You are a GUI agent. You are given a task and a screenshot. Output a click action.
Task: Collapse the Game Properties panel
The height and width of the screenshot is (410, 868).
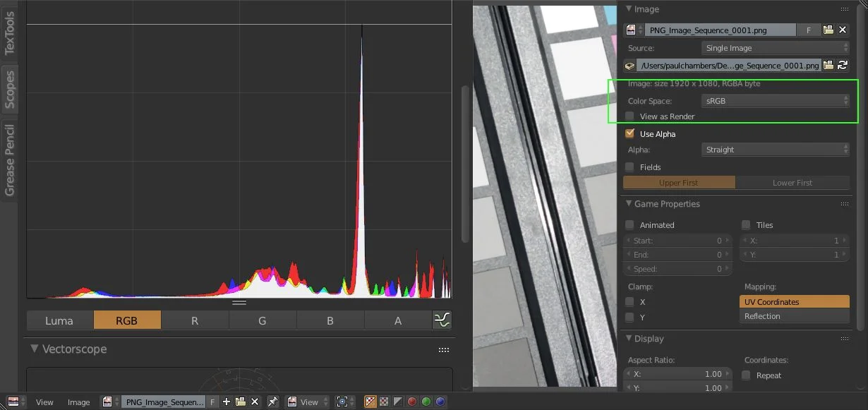(629, 204)
